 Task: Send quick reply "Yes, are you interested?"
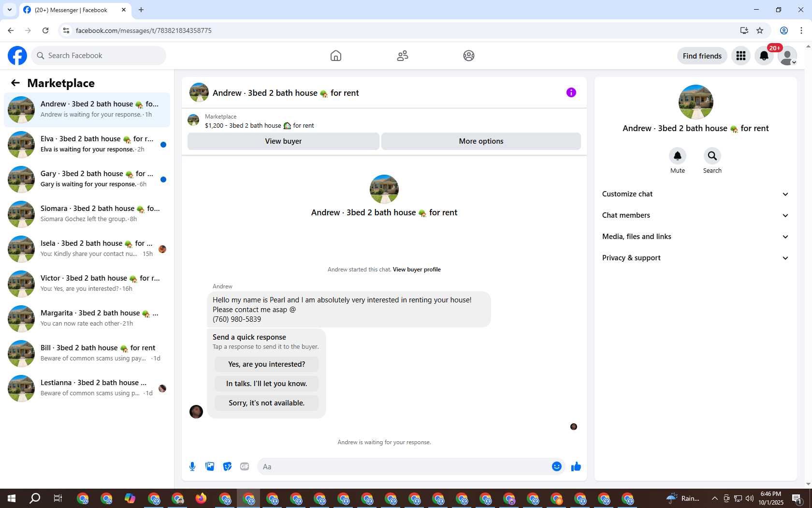pos(266,364)
